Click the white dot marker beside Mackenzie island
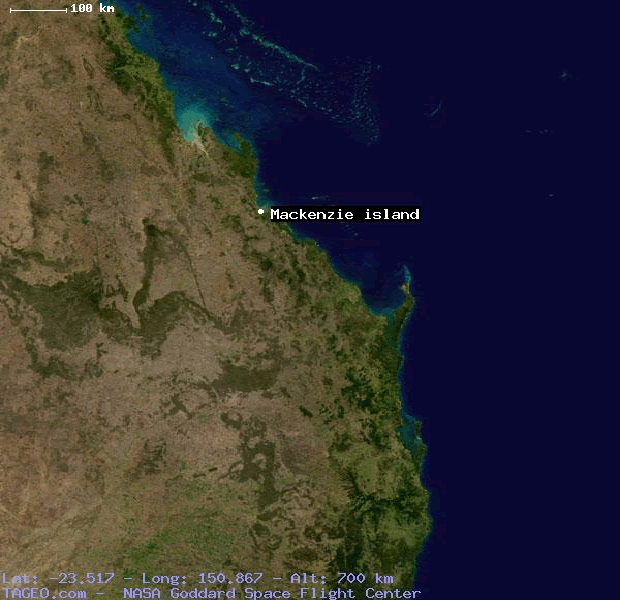The image size is (620, 600). [x=261, y=213]
